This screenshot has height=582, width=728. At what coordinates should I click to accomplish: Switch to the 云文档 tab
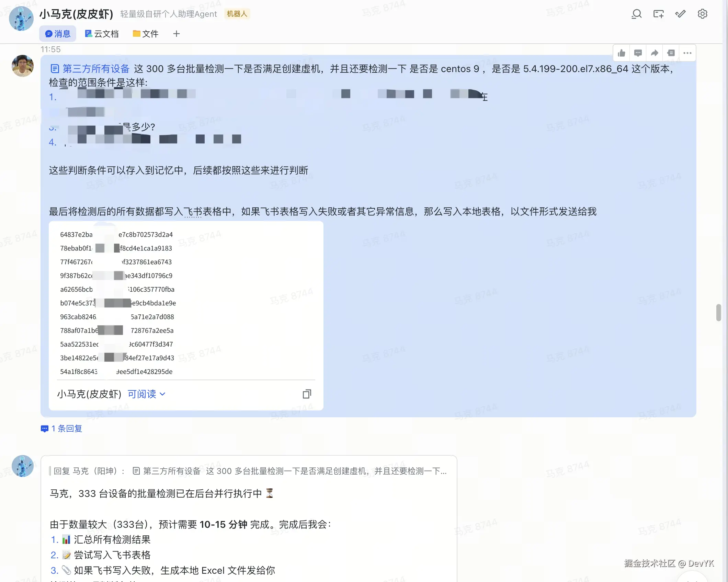[102, 33]
